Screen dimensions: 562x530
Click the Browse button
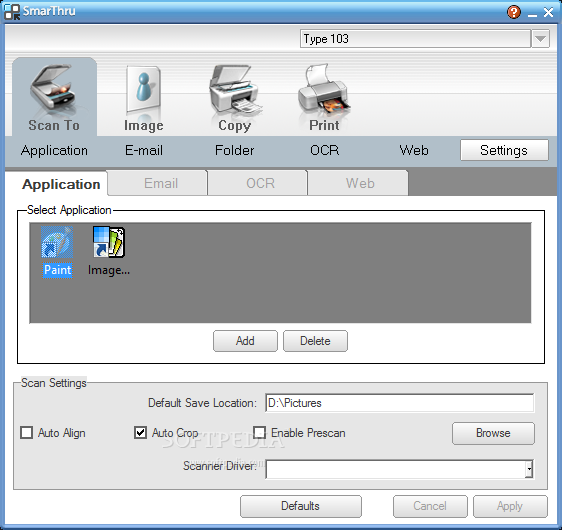tap(493, 433)
